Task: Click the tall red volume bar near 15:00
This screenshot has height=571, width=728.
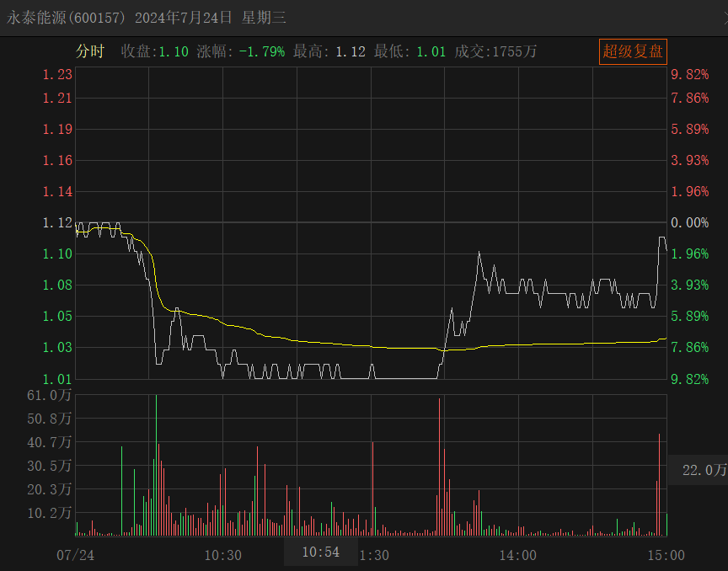Action: (659, 484)
